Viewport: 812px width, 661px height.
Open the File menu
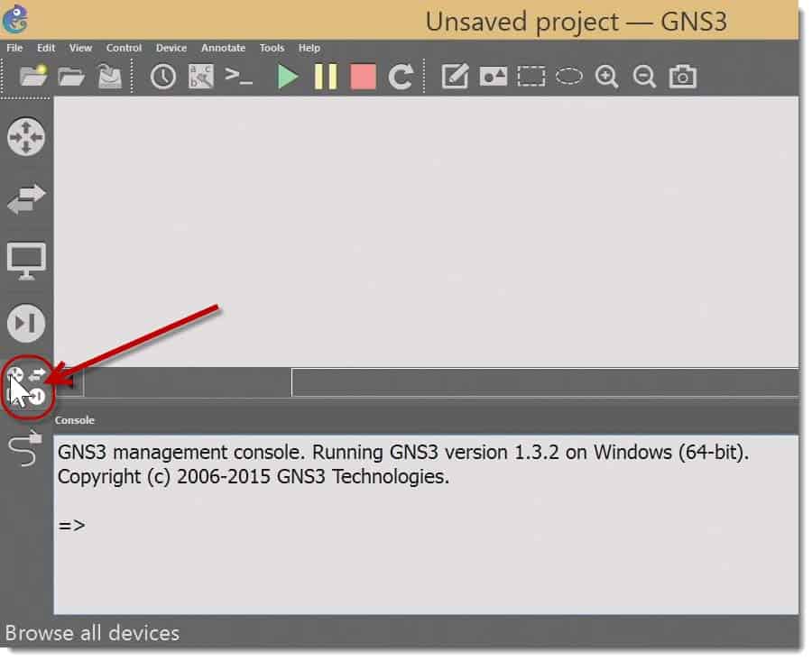tap(14, 48)
